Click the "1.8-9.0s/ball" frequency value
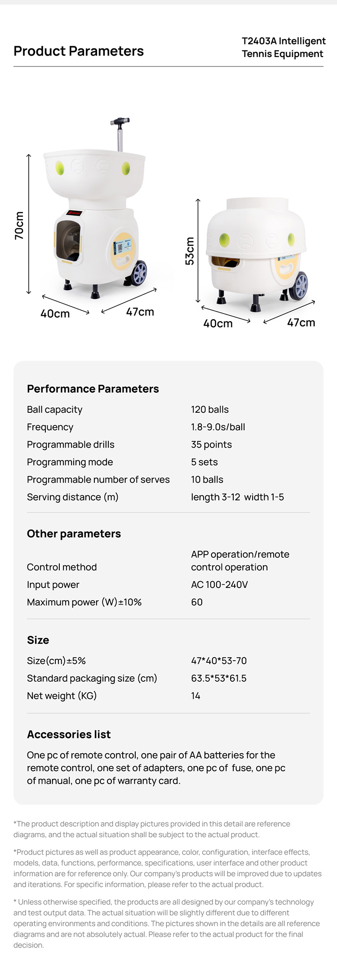Screen dimensions: 337x980 point(218,427)
